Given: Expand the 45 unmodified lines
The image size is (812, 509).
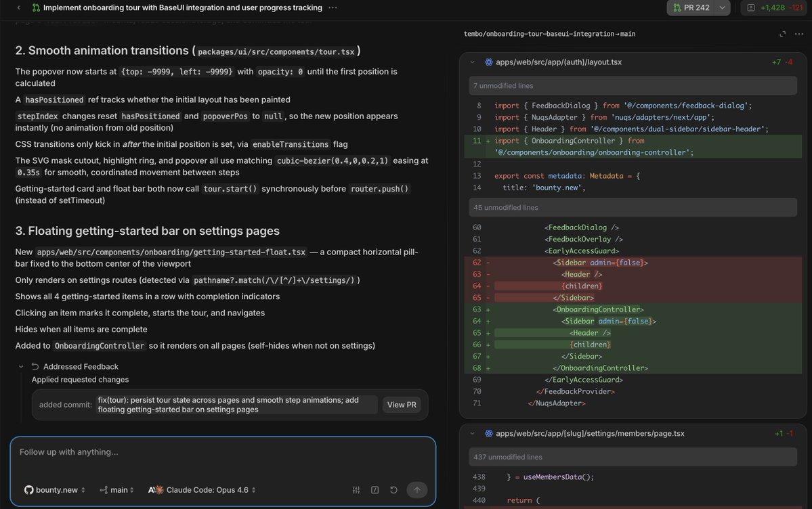Looking at the screenshot, I should pyautogui.click(x=633, y=207).
